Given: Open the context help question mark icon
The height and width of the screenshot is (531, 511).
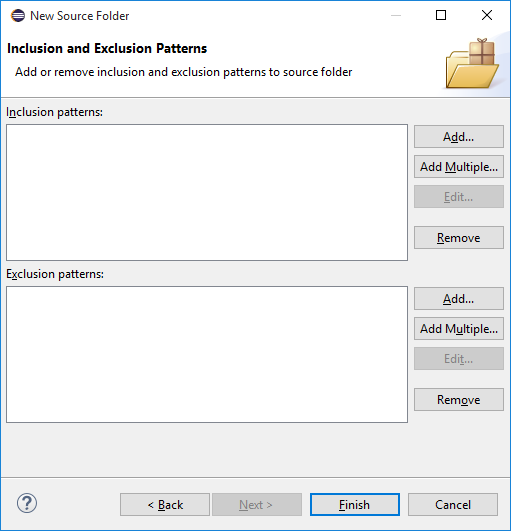Looking at the screenshot, I should click(x=27, y=503).
